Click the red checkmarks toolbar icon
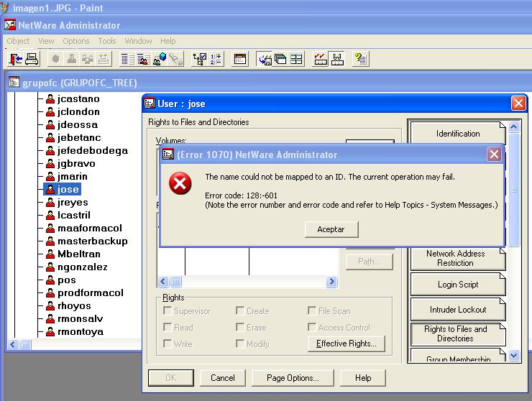The height and width of the screenshot is (401, 532). pyautogui.click(x=321, y=59)
